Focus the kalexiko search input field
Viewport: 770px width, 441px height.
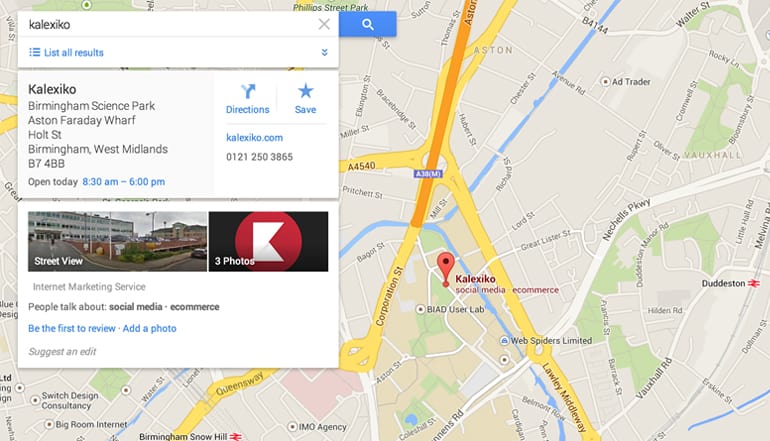point(169,24)
